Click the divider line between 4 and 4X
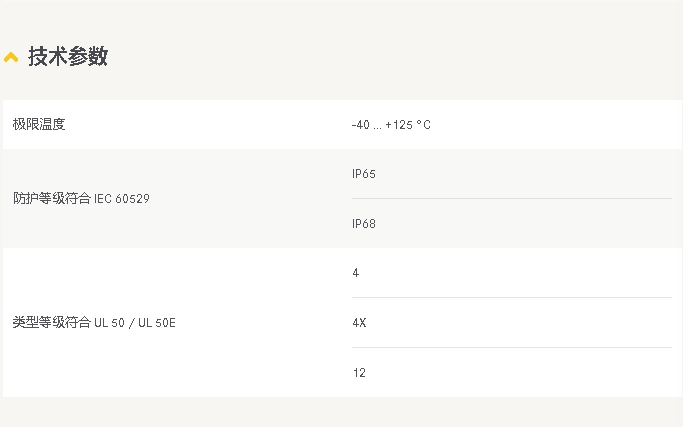683x427 pixels. 512,298
